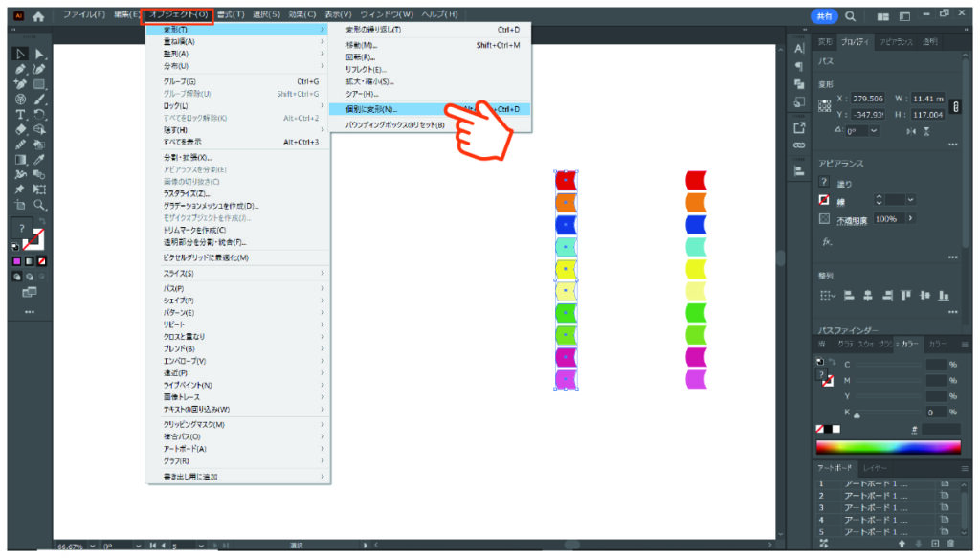Click 線 stroke label in Appearance

pos(840,202)
